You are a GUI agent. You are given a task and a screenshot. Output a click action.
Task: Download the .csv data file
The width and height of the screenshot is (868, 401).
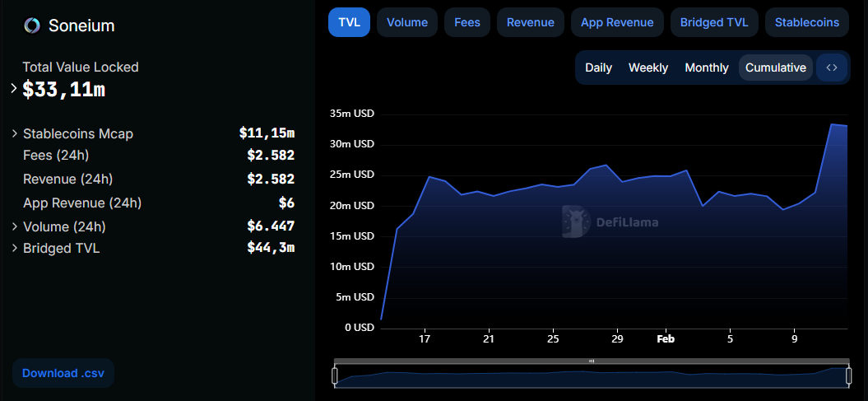[63, 373]
